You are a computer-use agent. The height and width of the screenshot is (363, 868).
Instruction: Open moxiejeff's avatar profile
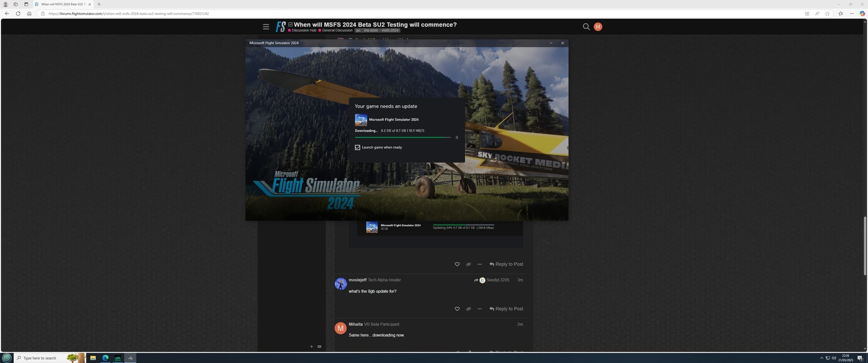pyautogui.click(x=340, y=284)
